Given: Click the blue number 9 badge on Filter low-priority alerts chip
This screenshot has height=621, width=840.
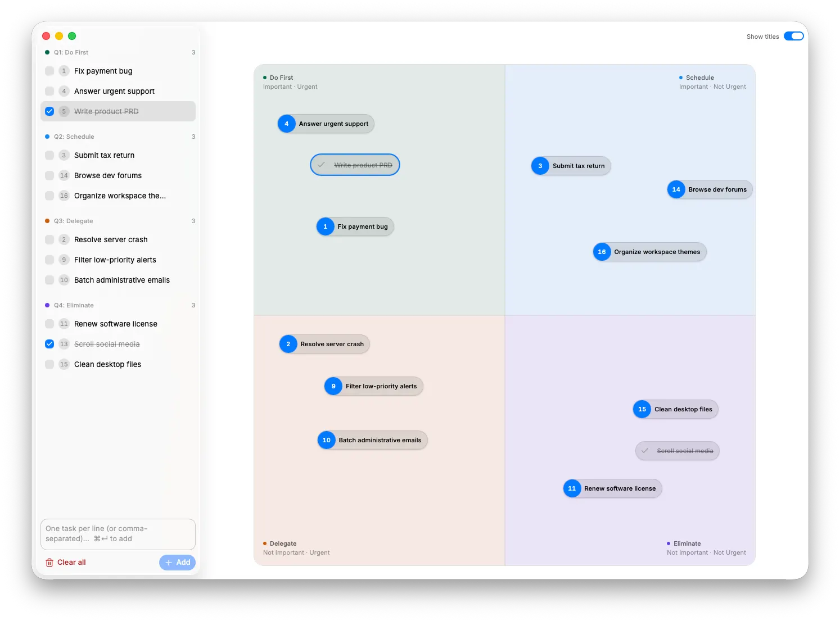Looking at the screenshot, I should point(333,386).
